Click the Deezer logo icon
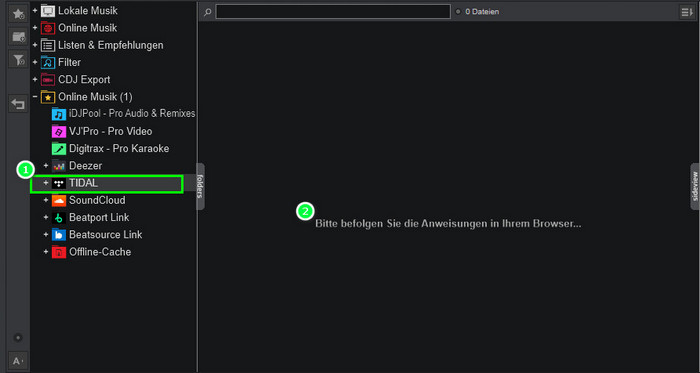Viewport: 700px width, 373px height. click(x=58, y=166)
